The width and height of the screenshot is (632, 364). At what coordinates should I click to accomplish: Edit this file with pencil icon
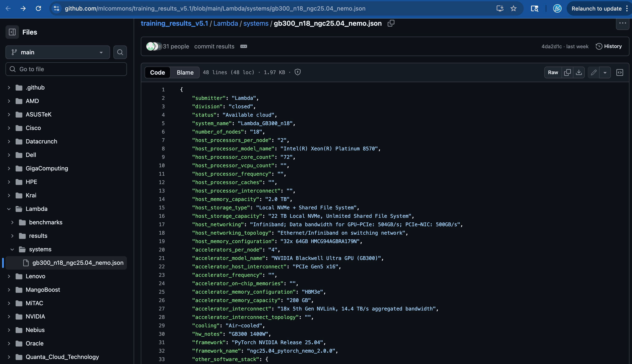coord(594,72)
